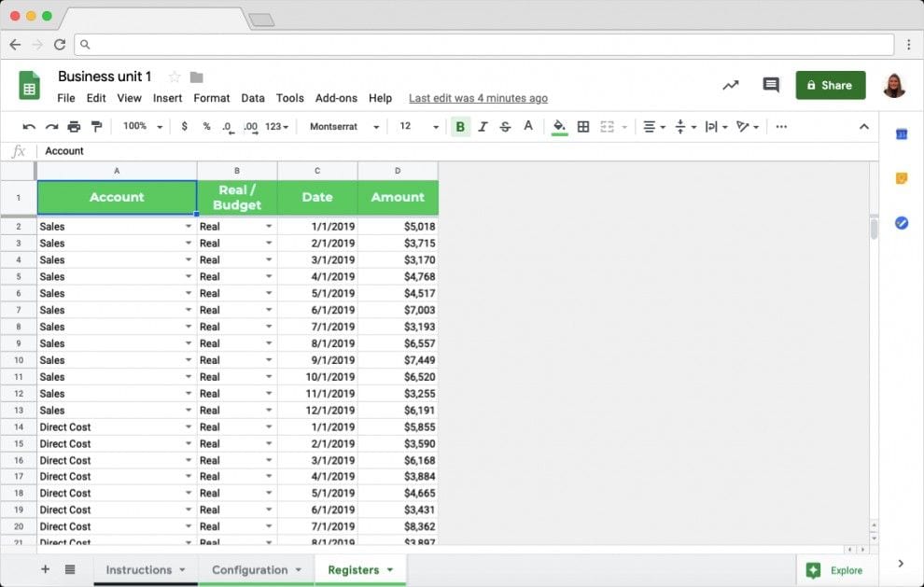
Task: Toggle bold formatting
Action: click(x=460, y=127)
